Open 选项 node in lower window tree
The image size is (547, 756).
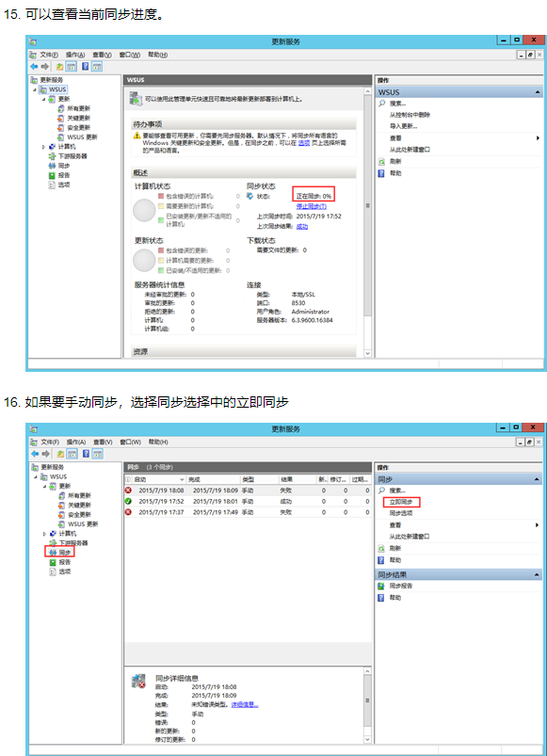[x=60, y=571]
